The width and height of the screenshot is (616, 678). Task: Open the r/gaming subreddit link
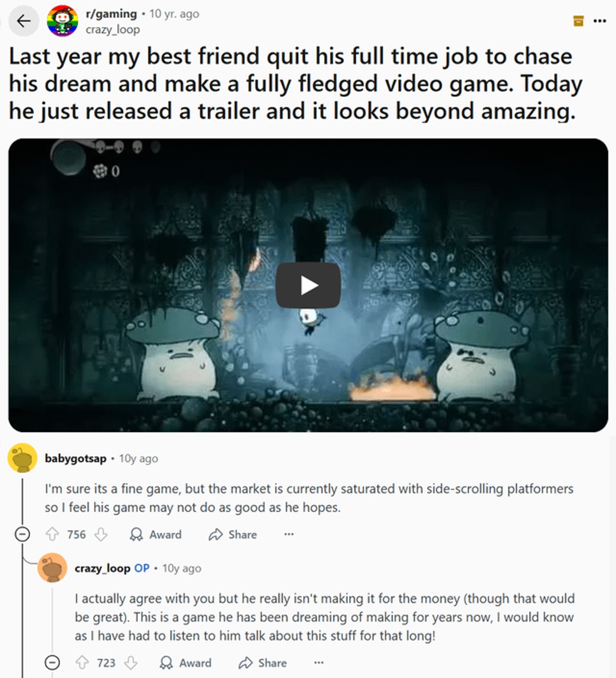[x=111, y=14]
